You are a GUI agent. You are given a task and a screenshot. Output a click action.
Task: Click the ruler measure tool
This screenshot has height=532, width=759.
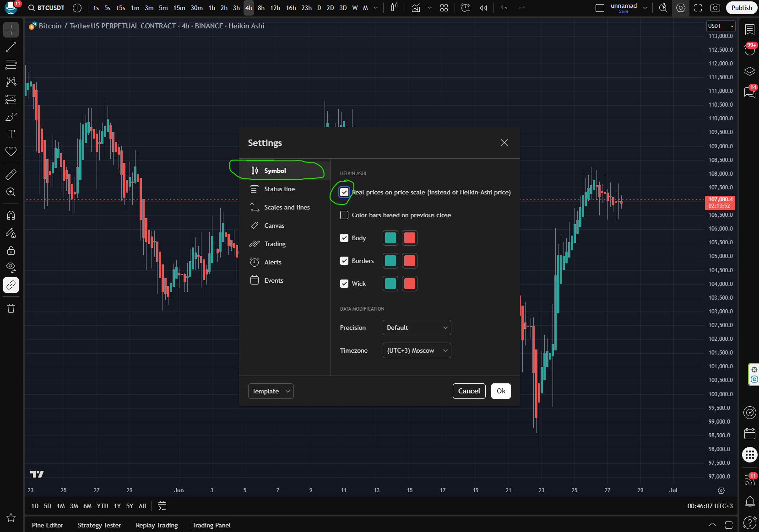(11, 174)
